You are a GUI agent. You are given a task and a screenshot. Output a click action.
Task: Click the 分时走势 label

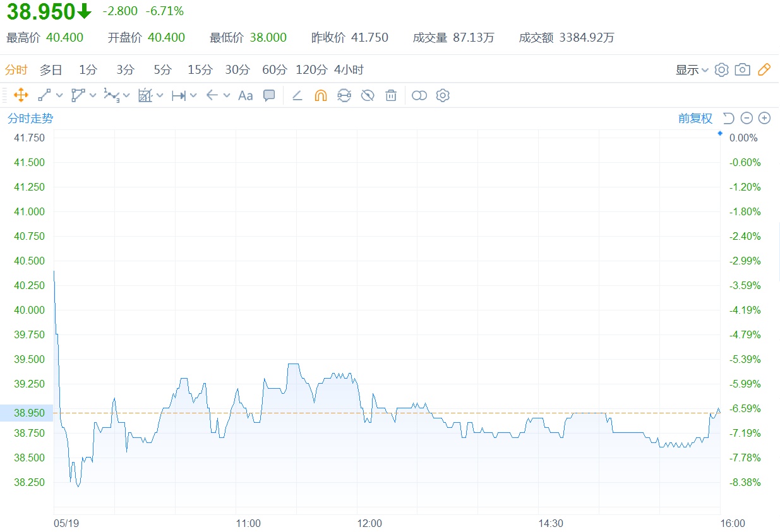click(30, 118)
